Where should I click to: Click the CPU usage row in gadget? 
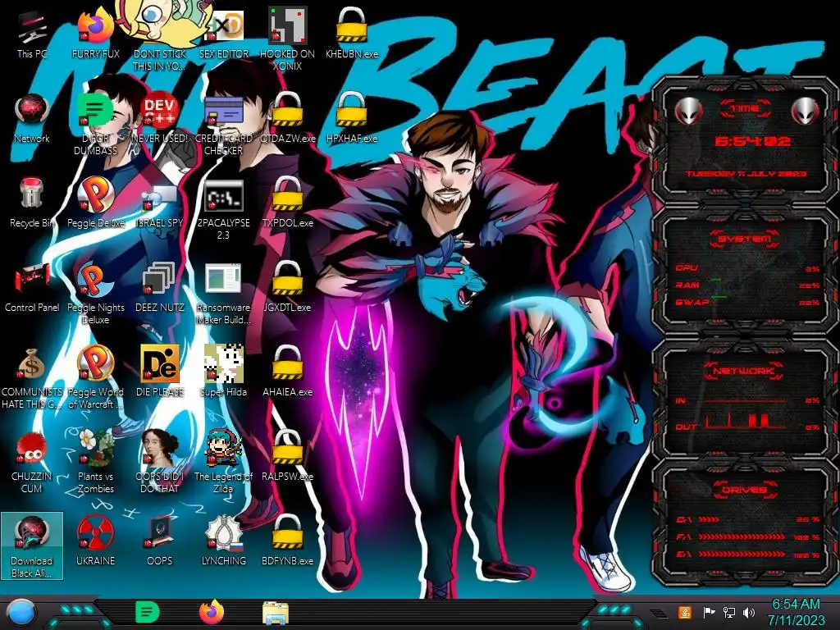(747, 268)
